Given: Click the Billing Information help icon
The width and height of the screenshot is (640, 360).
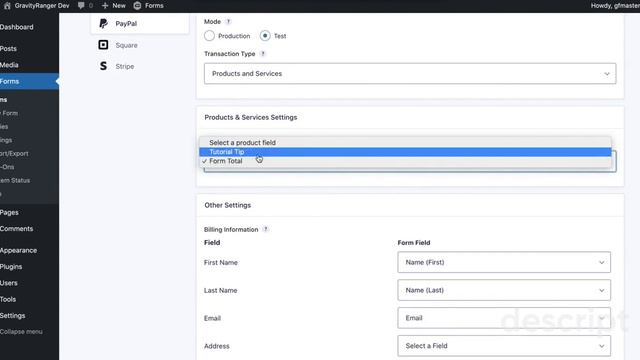Looking at the screenshot, I should [x=266, y=229].
